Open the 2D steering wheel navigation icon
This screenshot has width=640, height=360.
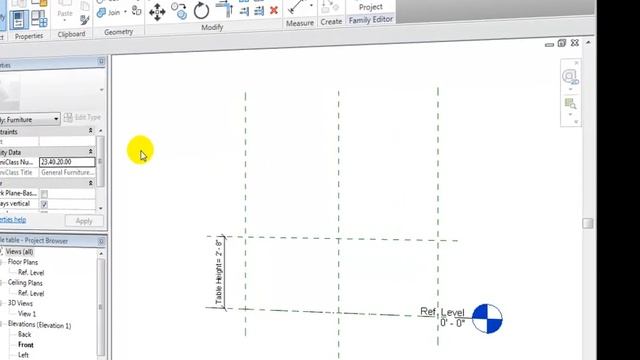click(x=570, y=77)
